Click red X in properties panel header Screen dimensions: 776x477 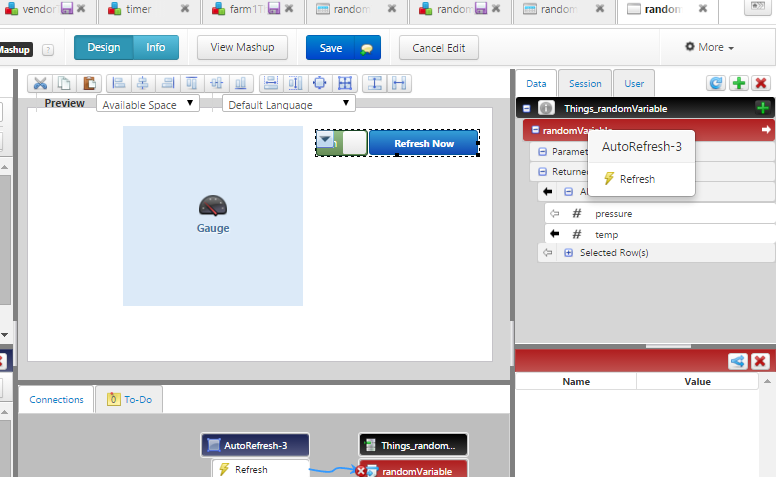pyautogui.click(x=760, y=361)
